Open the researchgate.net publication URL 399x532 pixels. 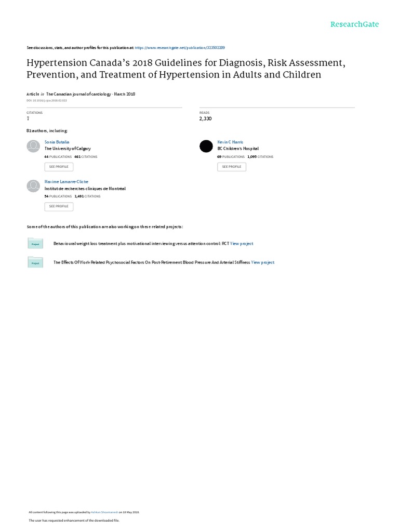[180, 47]
